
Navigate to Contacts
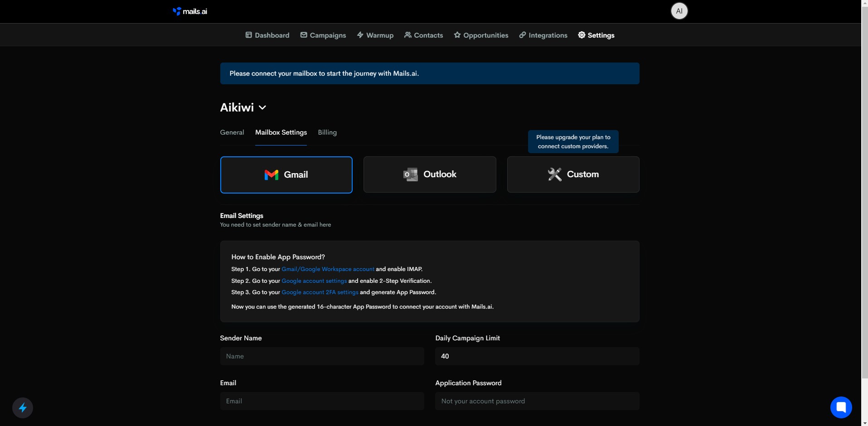point(424,35)
